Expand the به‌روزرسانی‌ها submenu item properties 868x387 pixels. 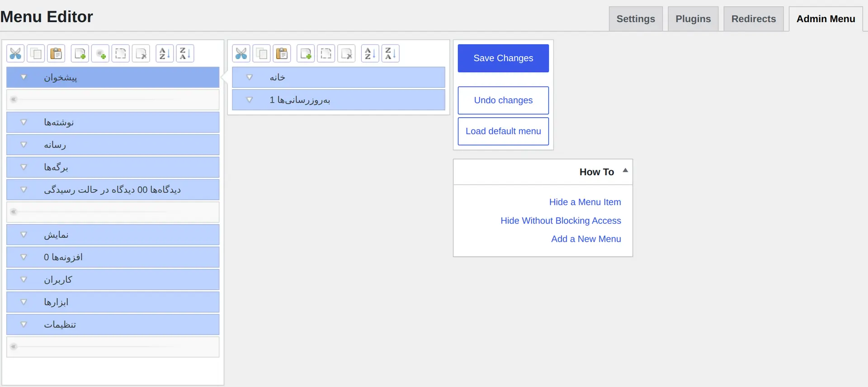click(249, 100)
